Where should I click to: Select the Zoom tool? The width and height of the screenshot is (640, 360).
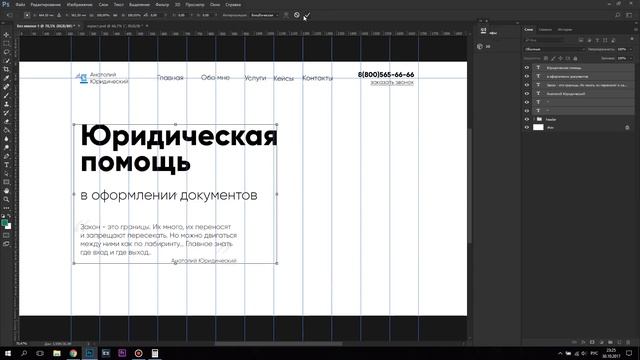click(6, 200)
